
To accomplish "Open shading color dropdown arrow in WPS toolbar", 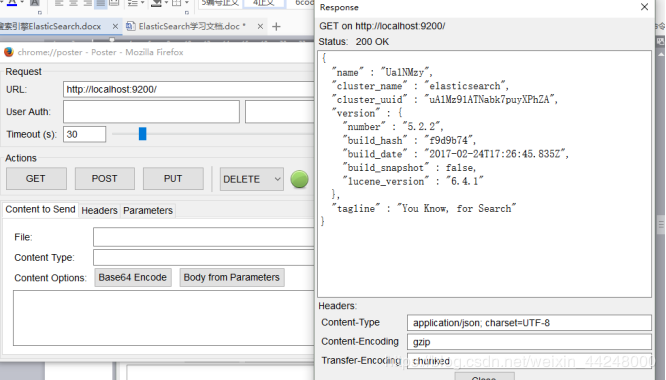I will coord(166,3).
